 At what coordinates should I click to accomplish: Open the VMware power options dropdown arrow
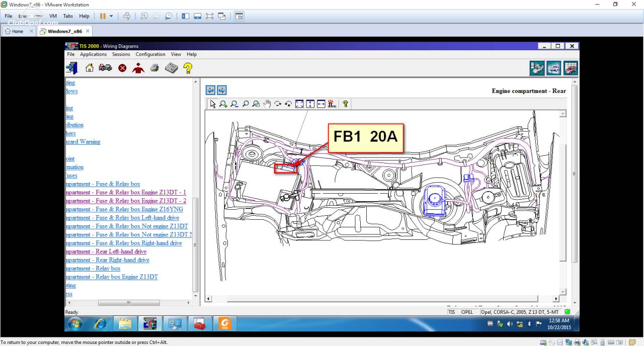(111, 16)
